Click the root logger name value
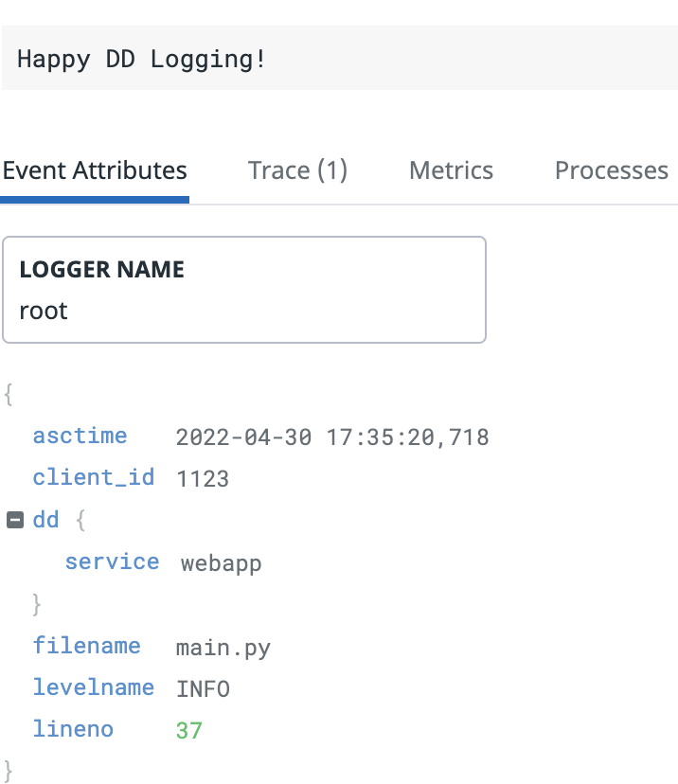678x784 pixels. [43, 312]
